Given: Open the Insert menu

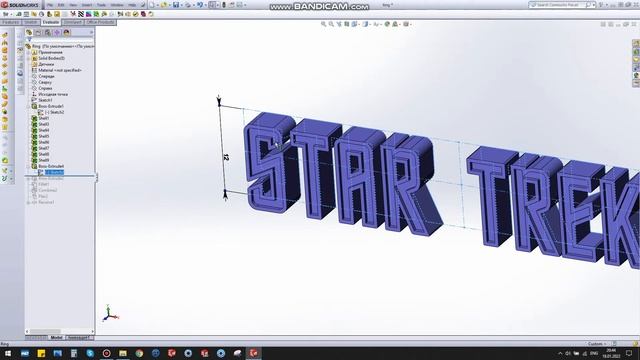Looking at the screenshot, I should point(87,5).
